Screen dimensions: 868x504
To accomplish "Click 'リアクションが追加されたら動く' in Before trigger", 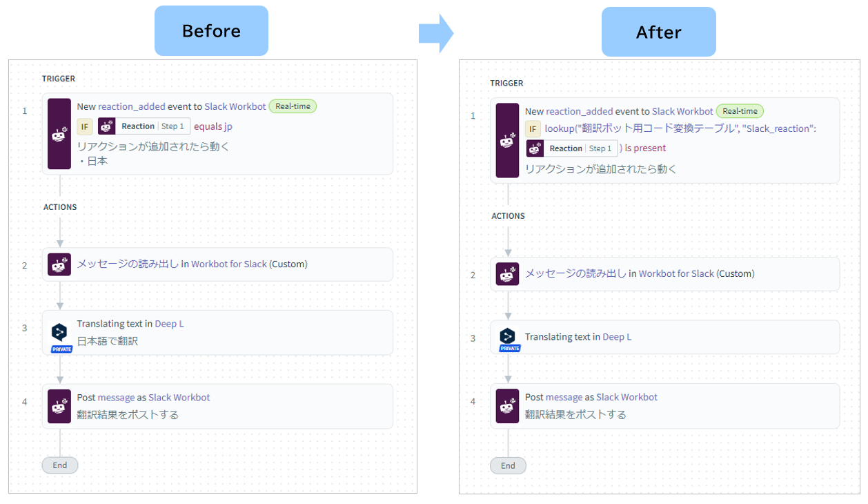I will (x=152, y=146).
